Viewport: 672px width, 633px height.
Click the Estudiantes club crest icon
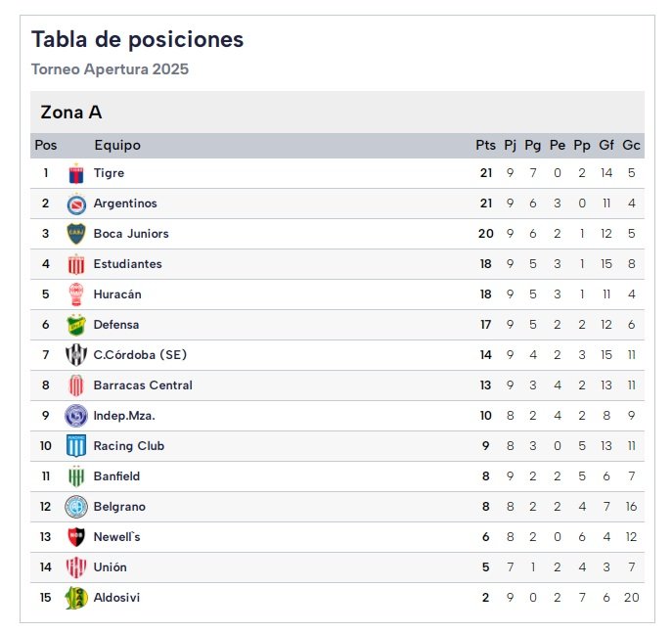click(76, 264)
